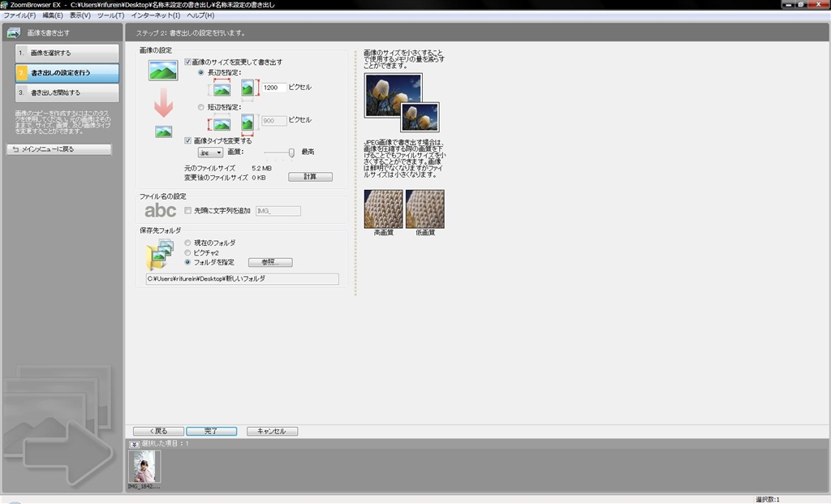Click the flower resize example image
This screenshot has height=504, width=831.
(x=402, y=102)
